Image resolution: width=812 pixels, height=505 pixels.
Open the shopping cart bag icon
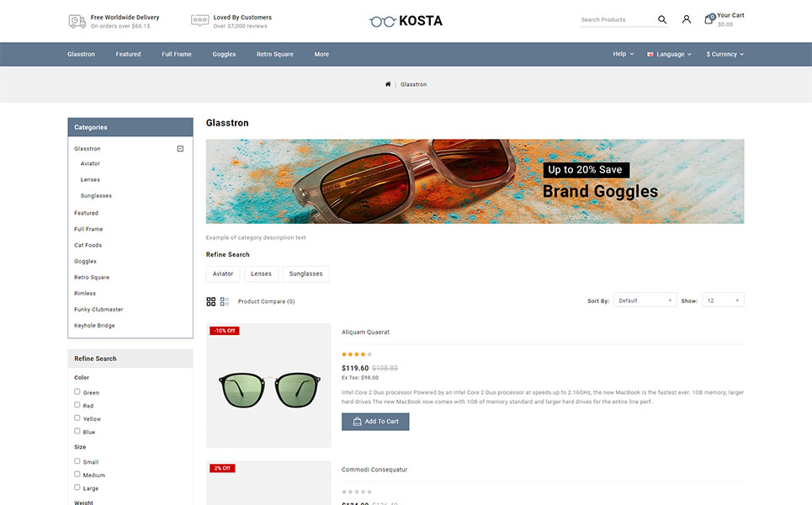tap(709, 19)
